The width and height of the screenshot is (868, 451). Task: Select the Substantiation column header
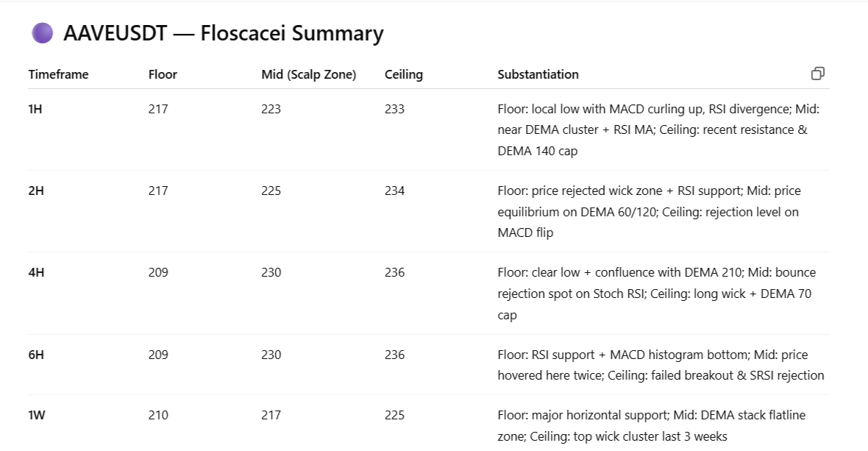tap(538, 74)
